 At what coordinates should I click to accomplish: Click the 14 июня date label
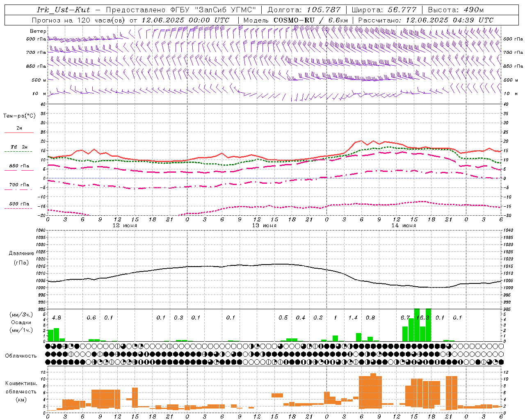pos(404,226)
